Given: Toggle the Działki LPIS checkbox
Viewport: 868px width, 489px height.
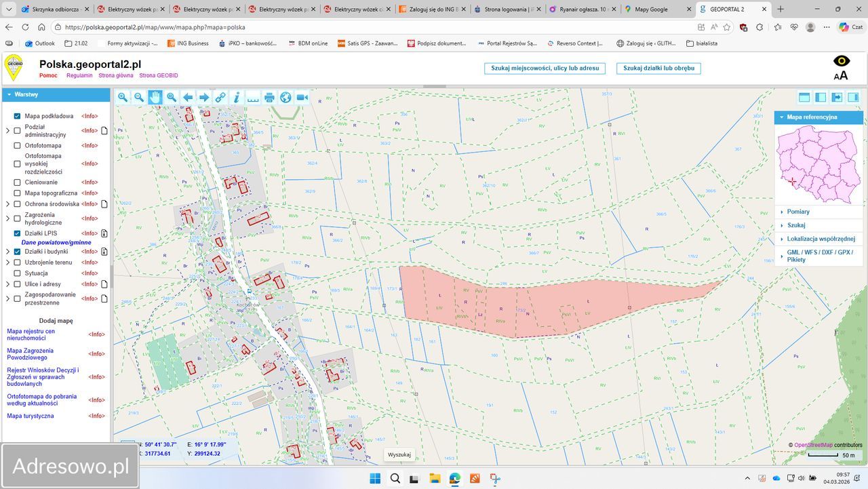Looking at the screenshot, I should tap(18, 233).
